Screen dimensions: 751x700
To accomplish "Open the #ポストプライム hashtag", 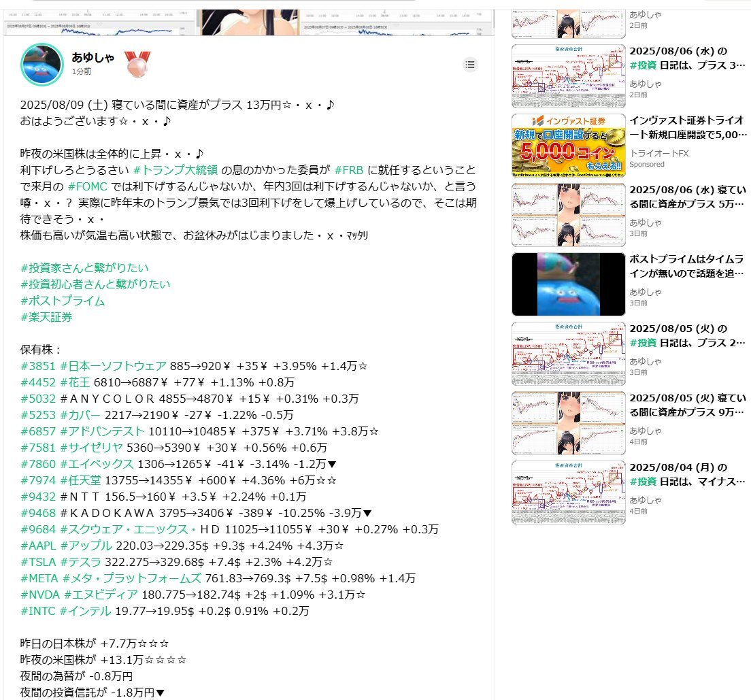I will click(63, 301).
